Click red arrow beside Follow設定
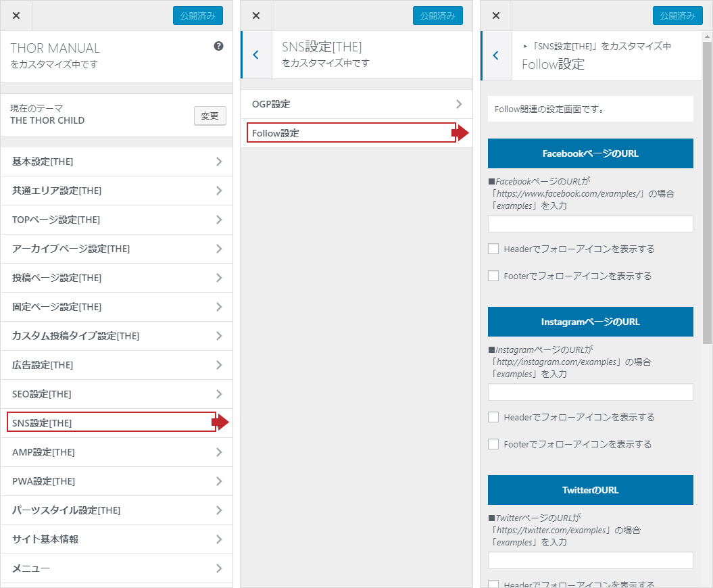 click(x=460, y=133)
